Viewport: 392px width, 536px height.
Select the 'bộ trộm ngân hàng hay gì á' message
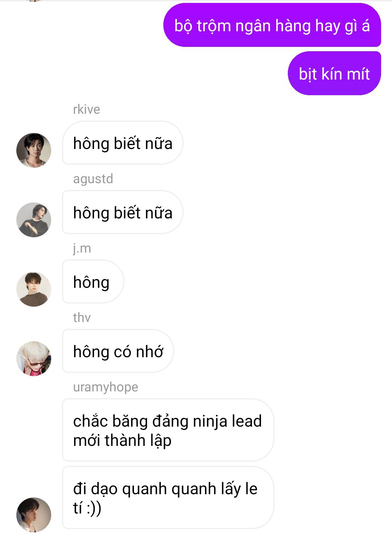point(272,25)
